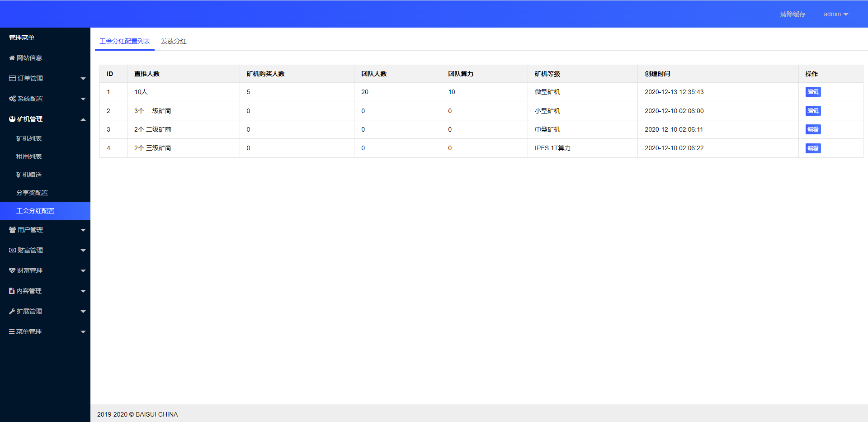Click the wrench icon next to 扩展管理
This screenshot has height=422, width=868.
click(12, 311)
